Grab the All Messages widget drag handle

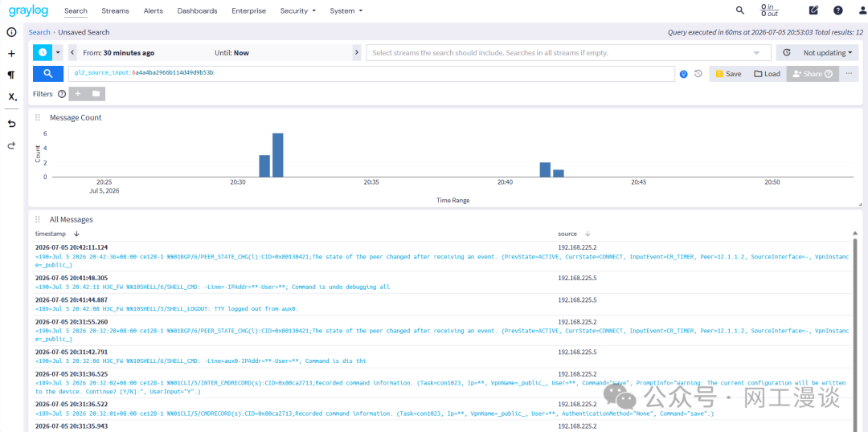pos(39,219)
